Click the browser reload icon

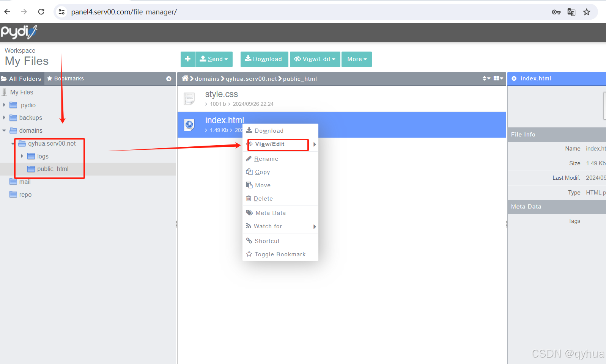click(x=41, y=12)
